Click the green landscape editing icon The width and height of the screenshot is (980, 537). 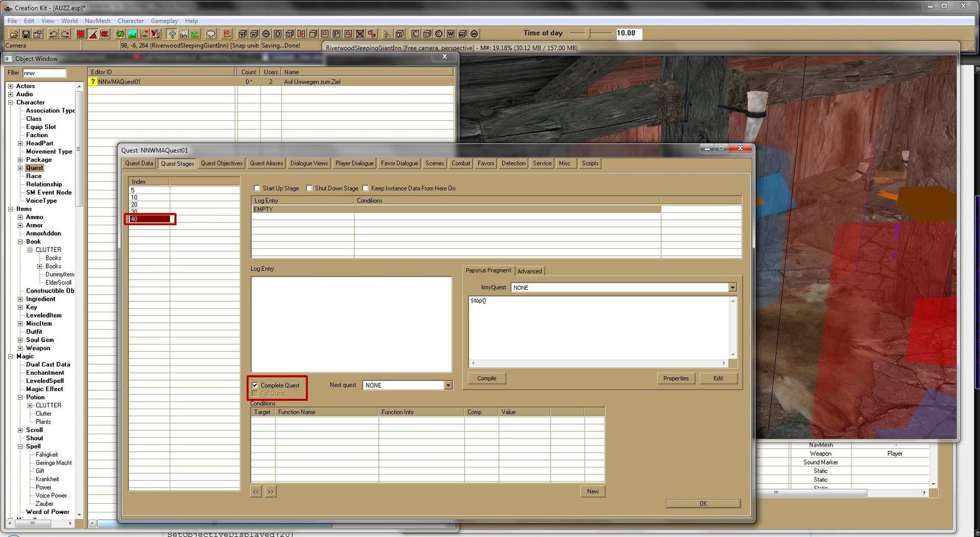132,34
